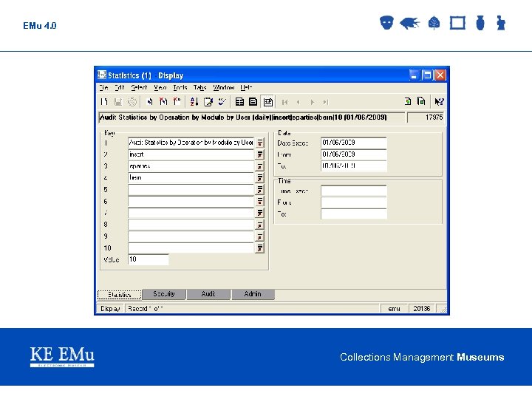
Task: Click the Time Executed field
Action: [x=353, y=191]
